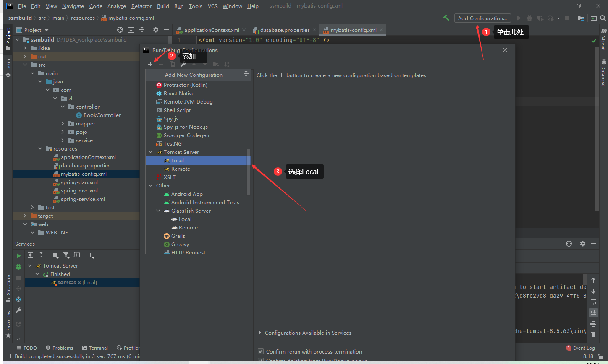The height and width of the screenshot is (364, 608).
Task: Click soft-wrap icon in console side toolbar
Action: point(593,302)
